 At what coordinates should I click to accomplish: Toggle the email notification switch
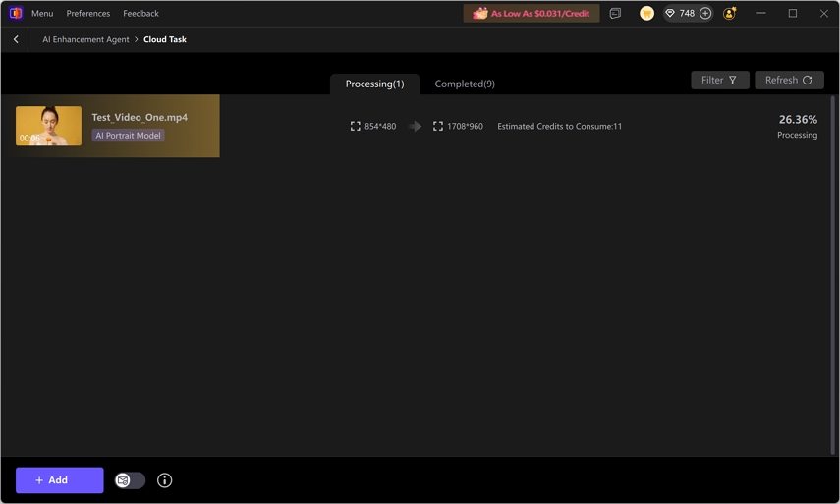130,480
